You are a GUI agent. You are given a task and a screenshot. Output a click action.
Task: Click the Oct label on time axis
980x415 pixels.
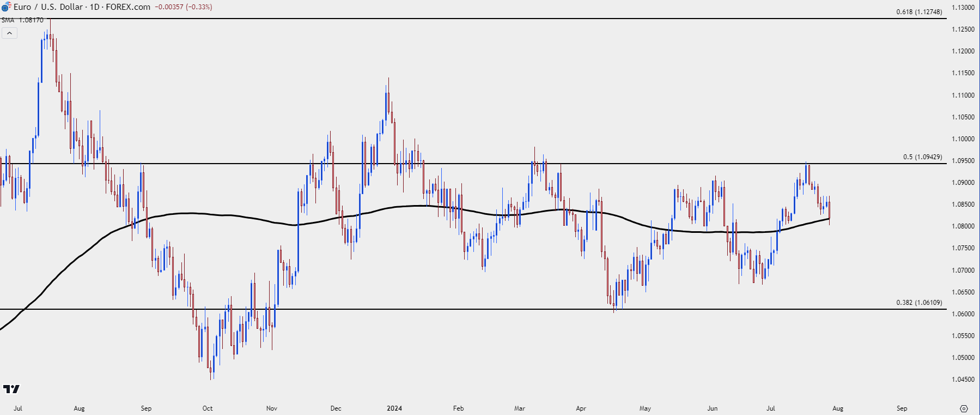click(x=208, y=408)
